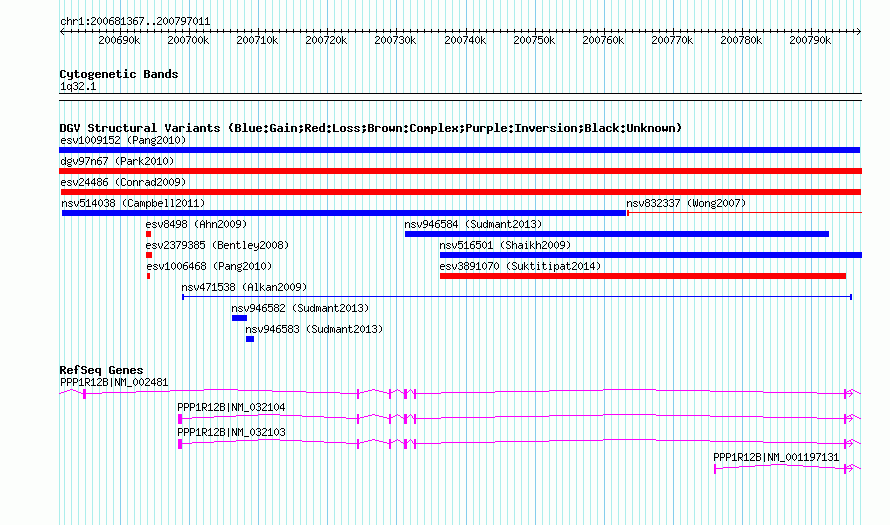This screenshot has width=890, height=525.
Task: Open the PPP1R12B|NM_001197131 gene label
Action: (x=776, y=457)
